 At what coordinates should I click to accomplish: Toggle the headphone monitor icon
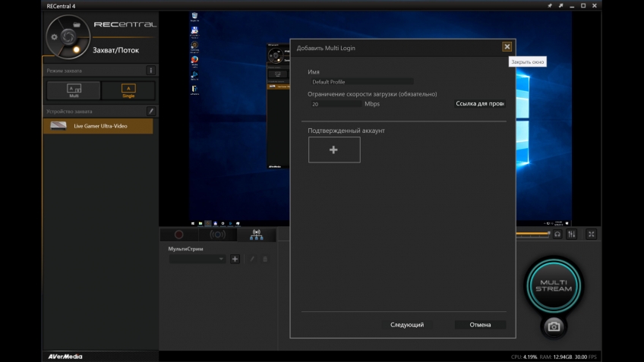point(557,235)
